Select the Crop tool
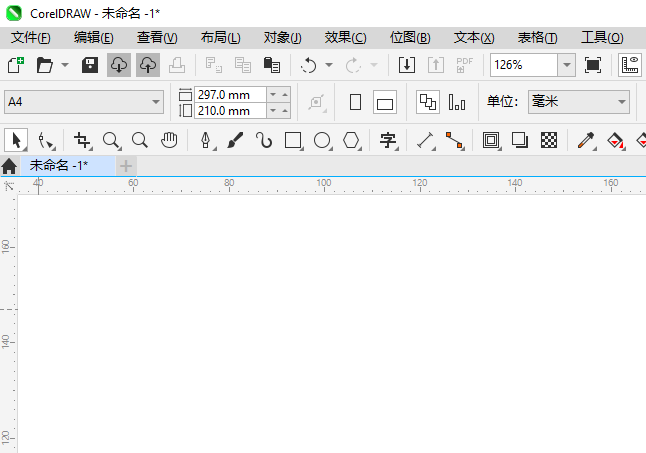Image resolution: width=646 pixels, height=453 pixels. (x=82, y=140)
